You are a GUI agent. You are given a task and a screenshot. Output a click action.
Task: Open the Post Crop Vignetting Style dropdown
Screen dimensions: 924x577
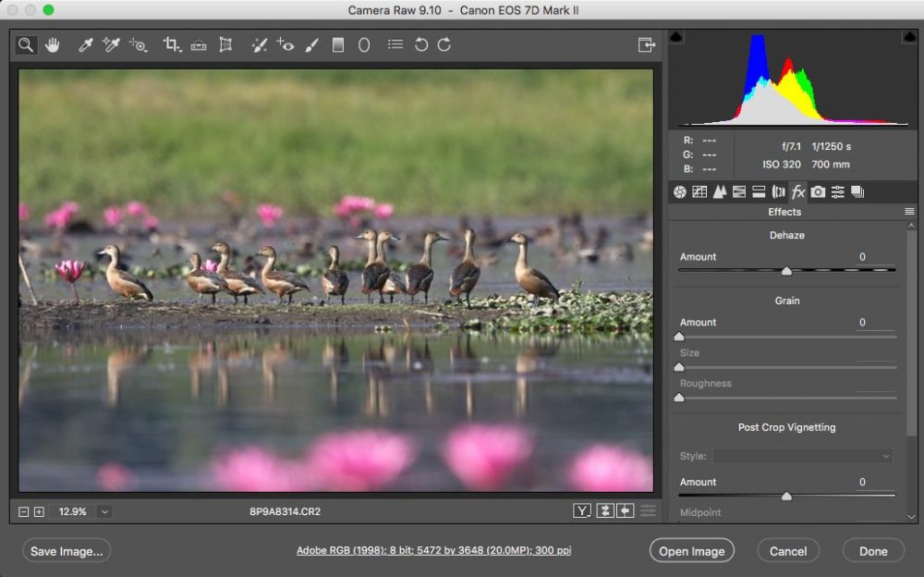point(802,456)
